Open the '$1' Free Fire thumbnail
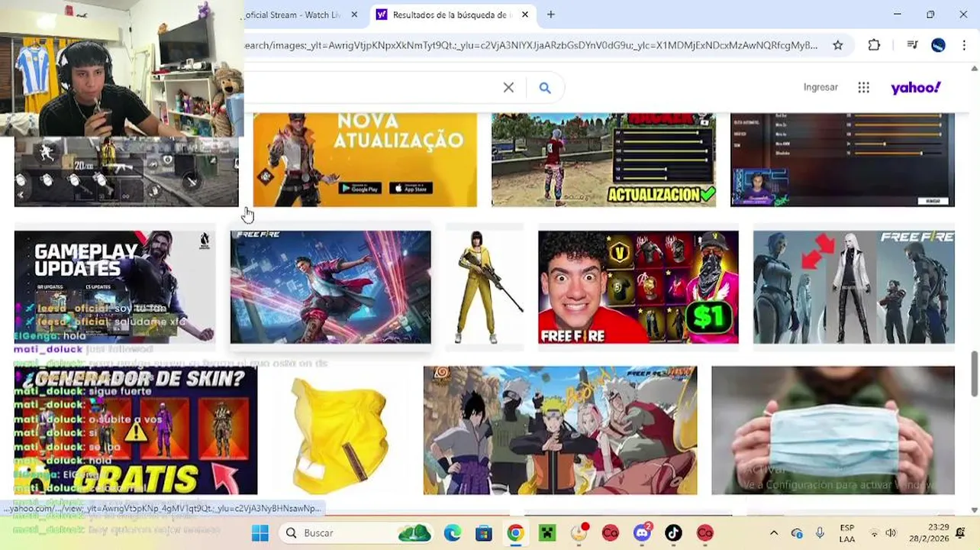This screenshot has height=550, width=980. tap(638, 287)
